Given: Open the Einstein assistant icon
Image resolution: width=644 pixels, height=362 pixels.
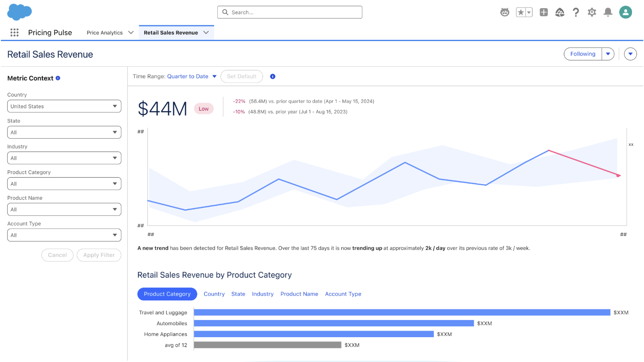Looking at the screenshot, I should (x=505, y=12).
